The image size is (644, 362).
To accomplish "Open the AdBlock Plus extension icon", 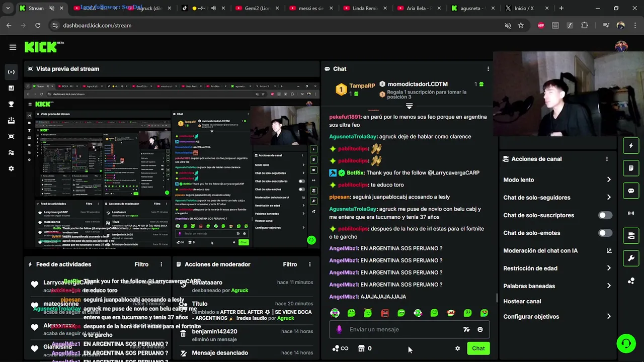I will 541,25.
